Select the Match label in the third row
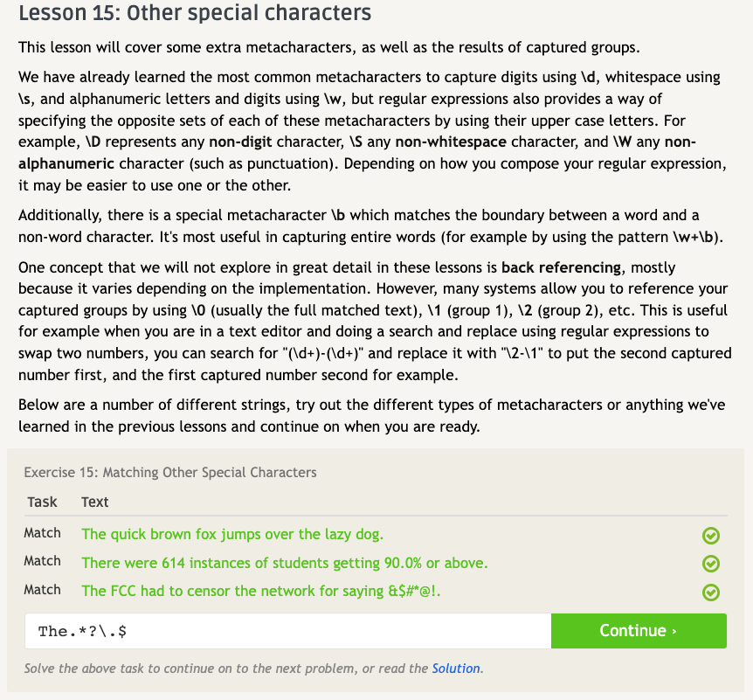This screenshot has height=700, width=753. click(x=42, y=590)
